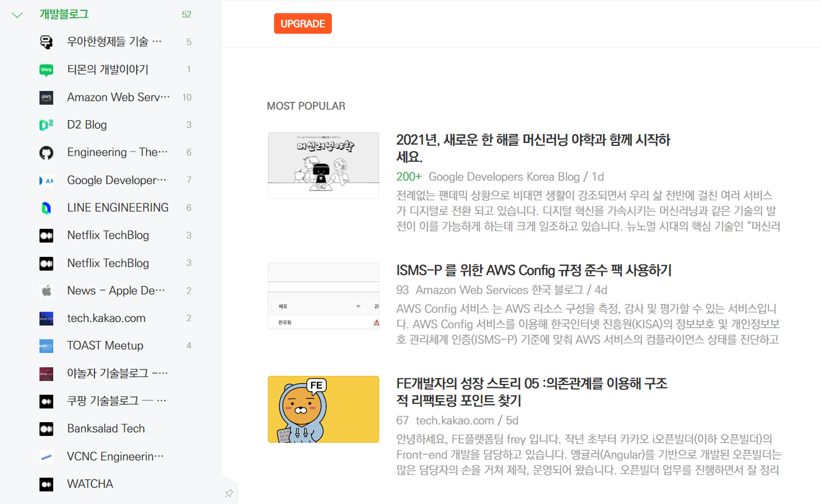The height and width of the screenshot is (504, 821).
Task: Select the D2 Blog feed label
Action: (87, 125)
